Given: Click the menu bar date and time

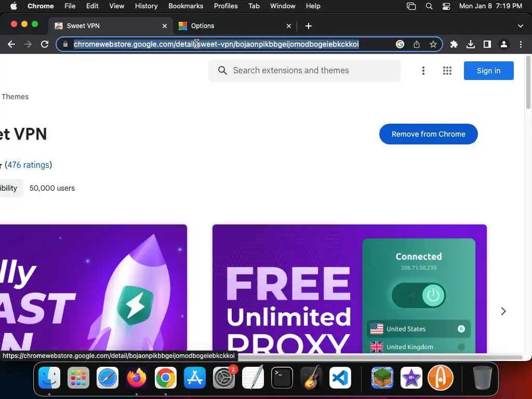Looking at the screenshot, I should click(490, 6).
